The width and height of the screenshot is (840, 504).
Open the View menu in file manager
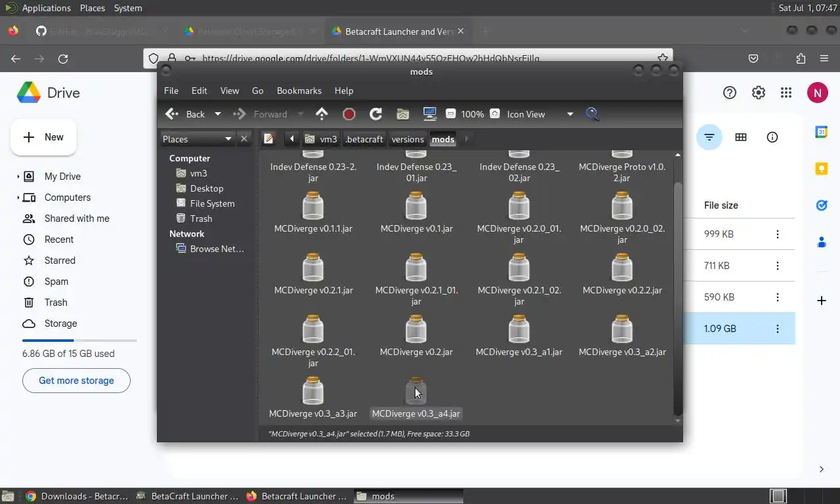coord(229,91)
